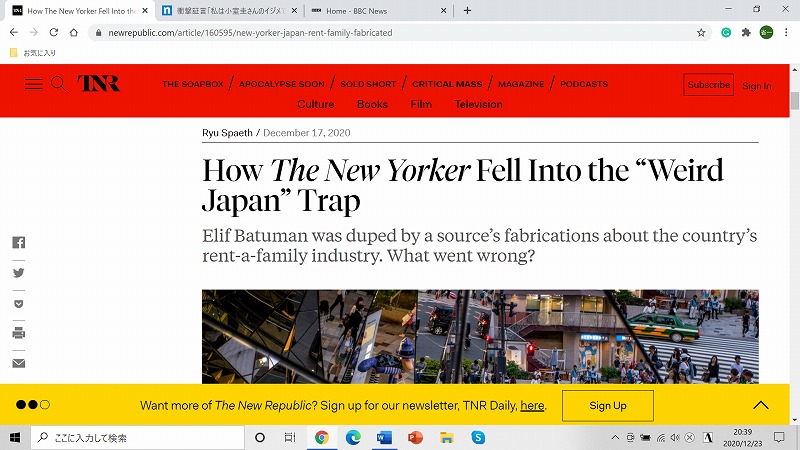
Task: Open Skype from the taskbar
Action: (x=478, y=437)
